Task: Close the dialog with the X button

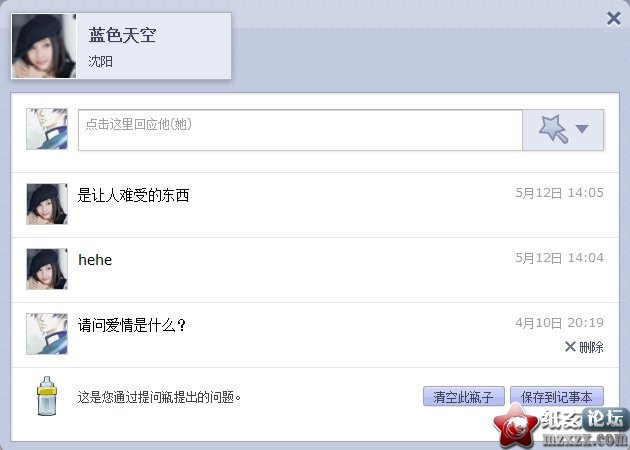Action: click(x=614, y=18)
